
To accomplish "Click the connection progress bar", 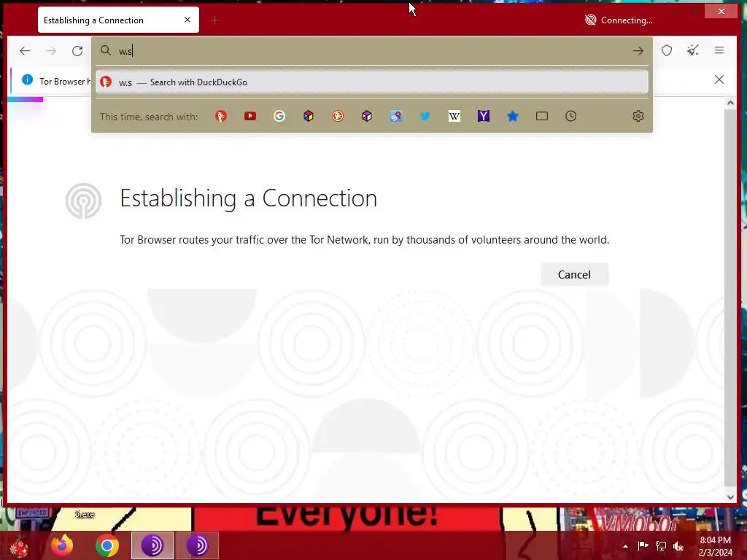I will [26, 99].
